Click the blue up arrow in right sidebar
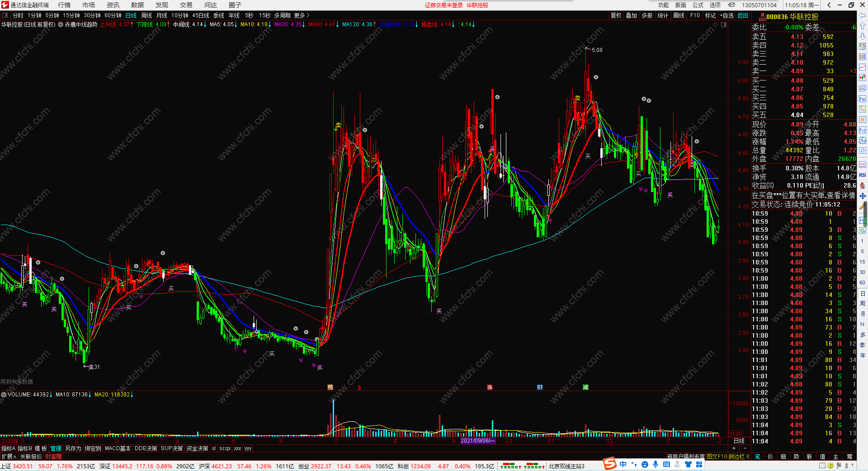Viewport: 868px width, 471px height. 863,26
